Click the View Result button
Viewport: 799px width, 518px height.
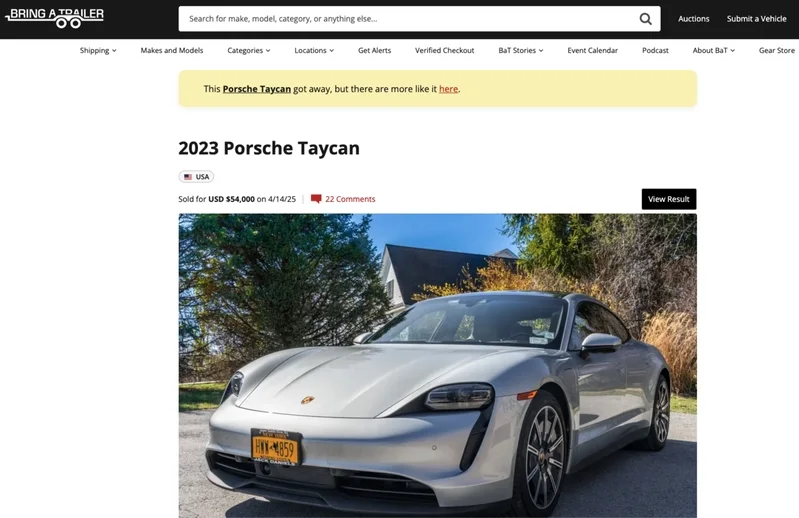669,199
